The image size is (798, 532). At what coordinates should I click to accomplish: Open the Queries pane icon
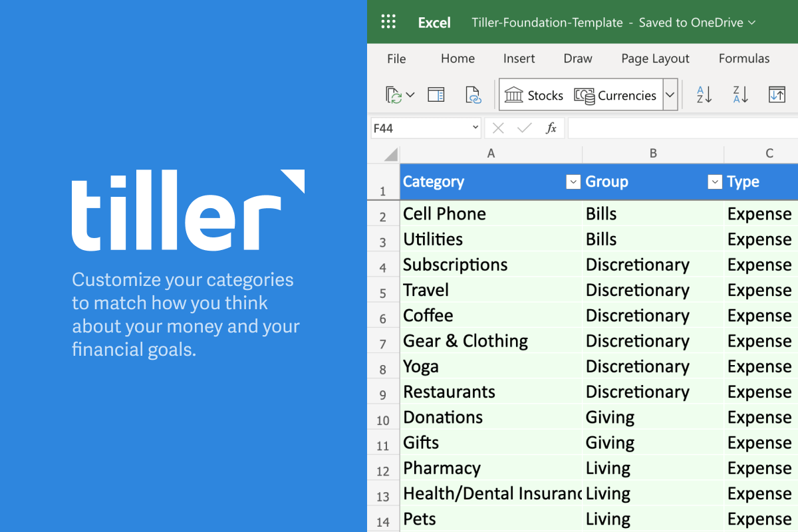coord(436,95)
